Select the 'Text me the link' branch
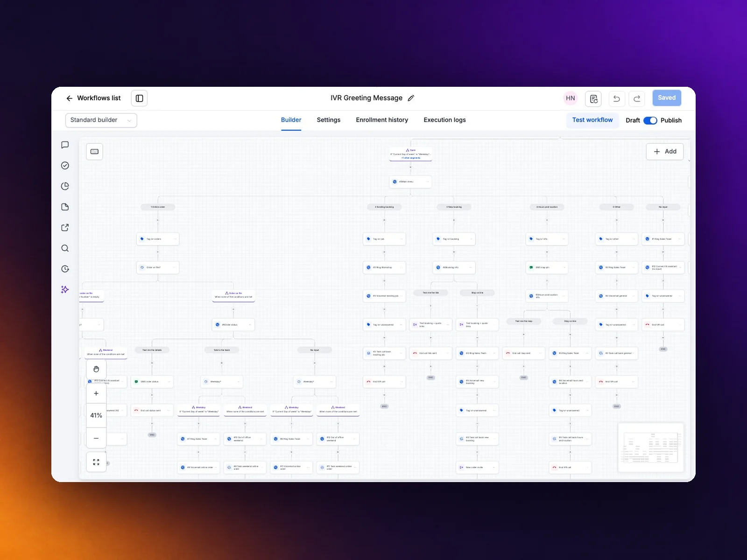The width and height of the screenshot is (747, 560). point(430,293)
